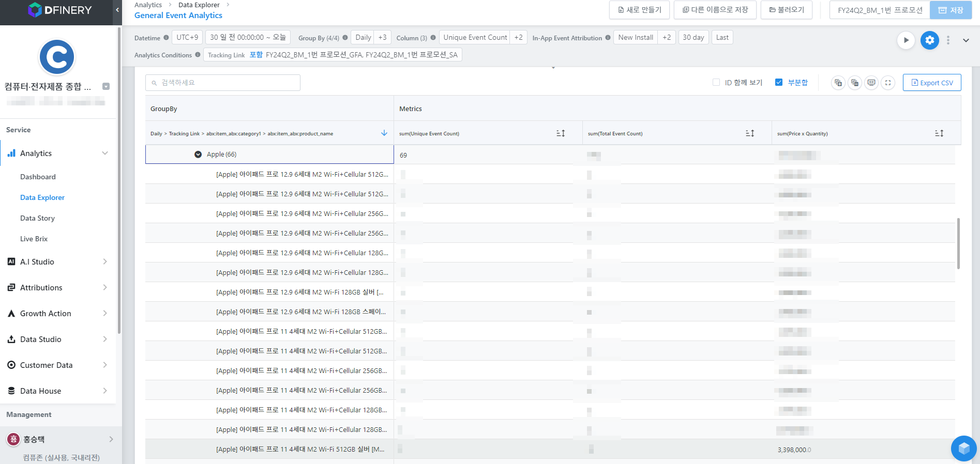Collapse the filter panel chevron
Viewport: 980px width, 464px height.
click(966, 40)
